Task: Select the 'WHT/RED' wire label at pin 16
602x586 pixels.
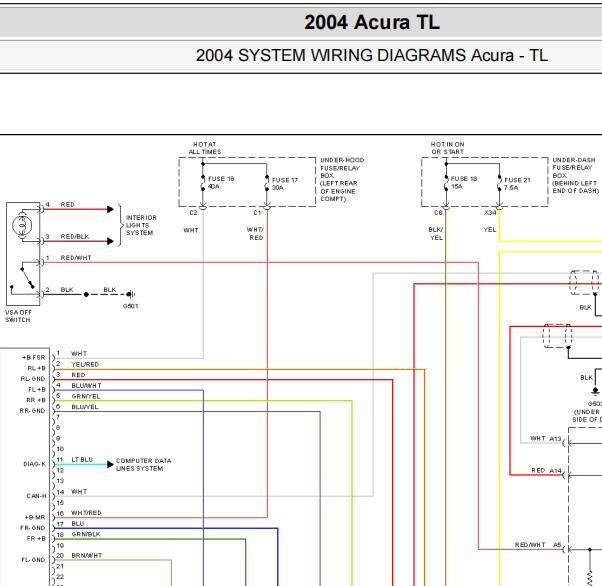Action: pos(86,513)
